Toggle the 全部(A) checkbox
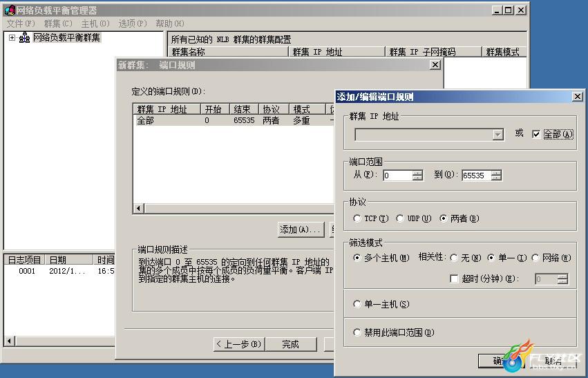Image resolution: width=588 pixels, height=378 pixels. pos(536,134)
